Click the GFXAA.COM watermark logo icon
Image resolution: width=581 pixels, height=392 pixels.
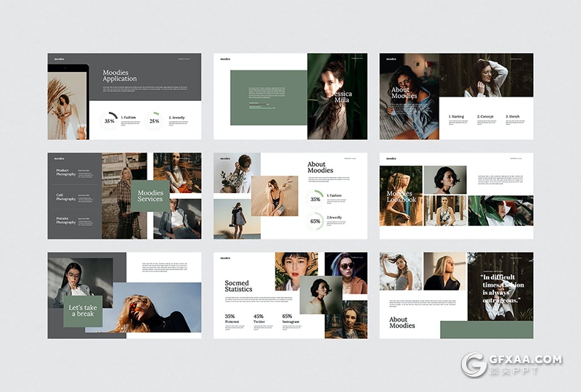pos(474,364)
